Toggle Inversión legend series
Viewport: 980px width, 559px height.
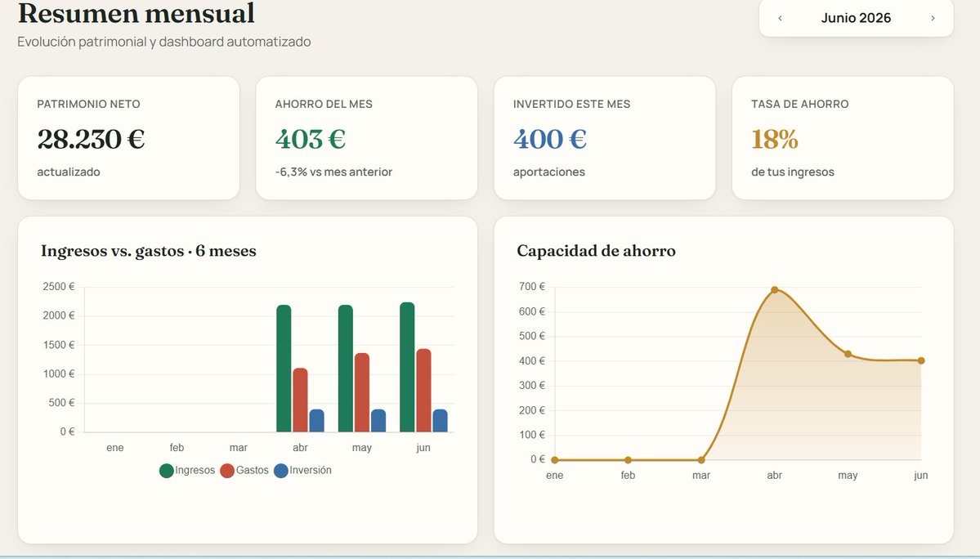coord(302,470)
